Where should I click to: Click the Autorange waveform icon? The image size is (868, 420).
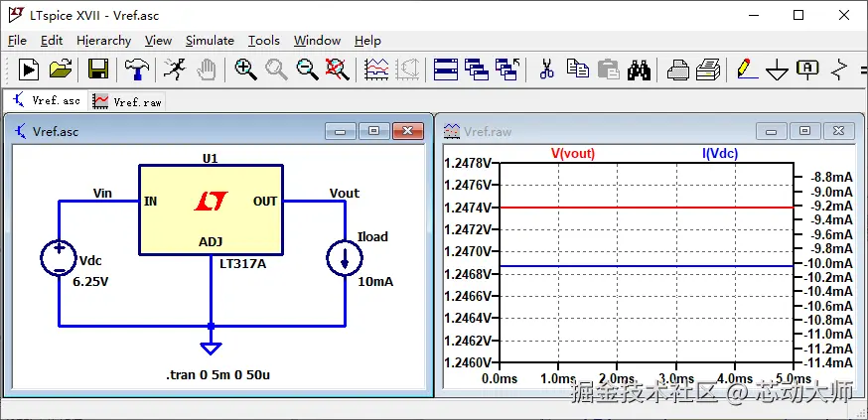[x=376, y=70]
